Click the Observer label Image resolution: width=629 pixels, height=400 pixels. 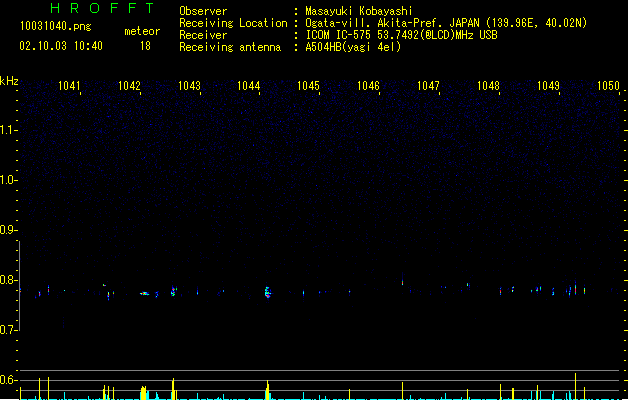coord(203,11)
